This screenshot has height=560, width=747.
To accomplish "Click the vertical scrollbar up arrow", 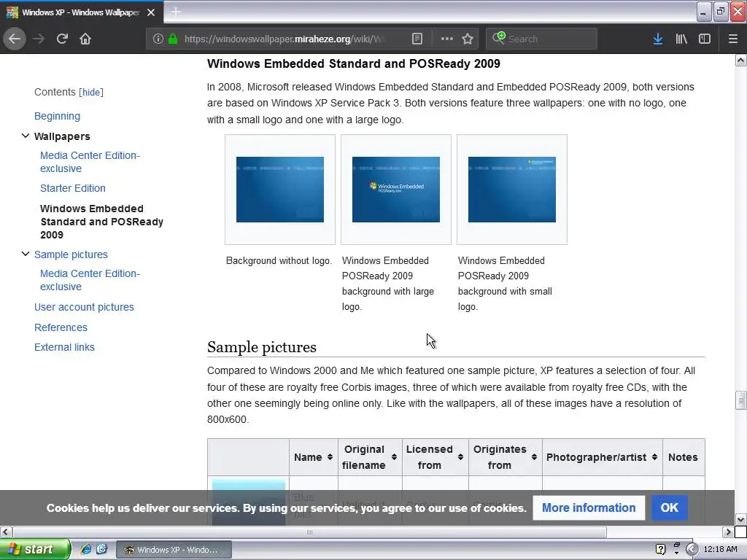I will click(741, 60).
